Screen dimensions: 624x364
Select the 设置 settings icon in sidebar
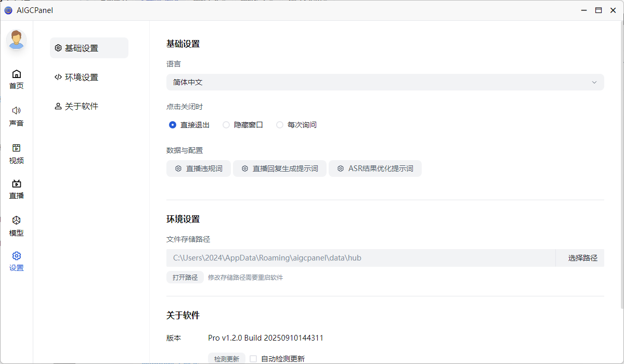tap(16, 261)
